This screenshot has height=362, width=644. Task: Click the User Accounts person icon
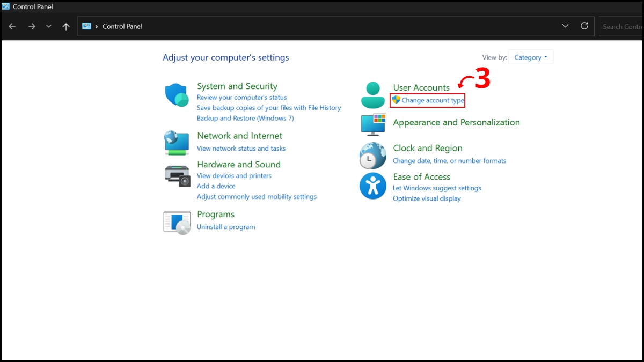tap(373, 95)
